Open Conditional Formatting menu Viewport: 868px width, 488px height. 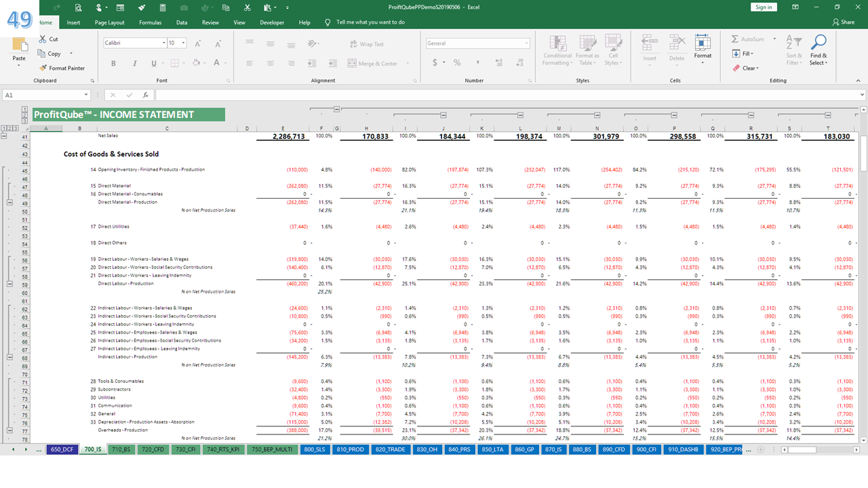tap(556, 51)
